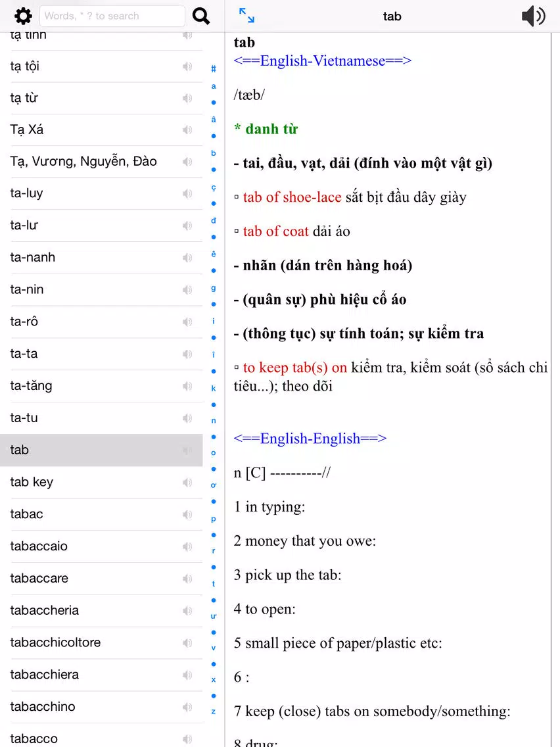Play audio for "ta-nin"
This screenshot has height=747, width=560.
(x=187, y=289)
